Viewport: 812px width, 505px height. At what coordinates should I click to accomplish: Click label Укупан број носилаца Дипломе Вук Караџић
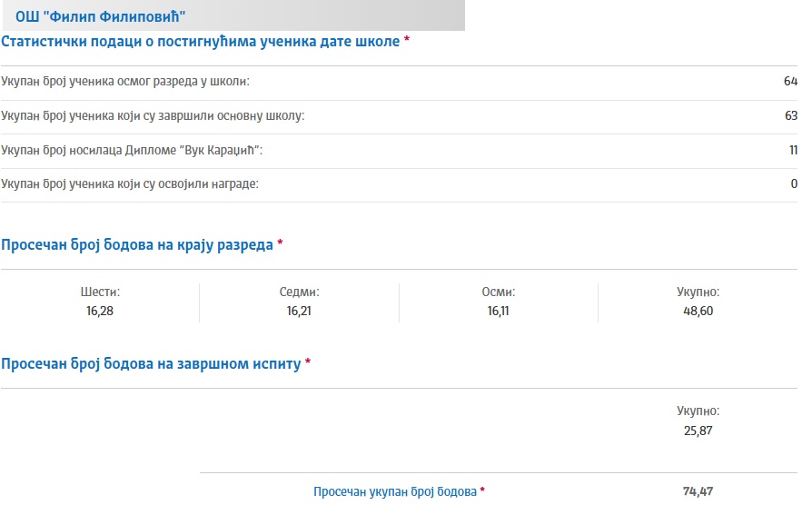coord(132,150)
